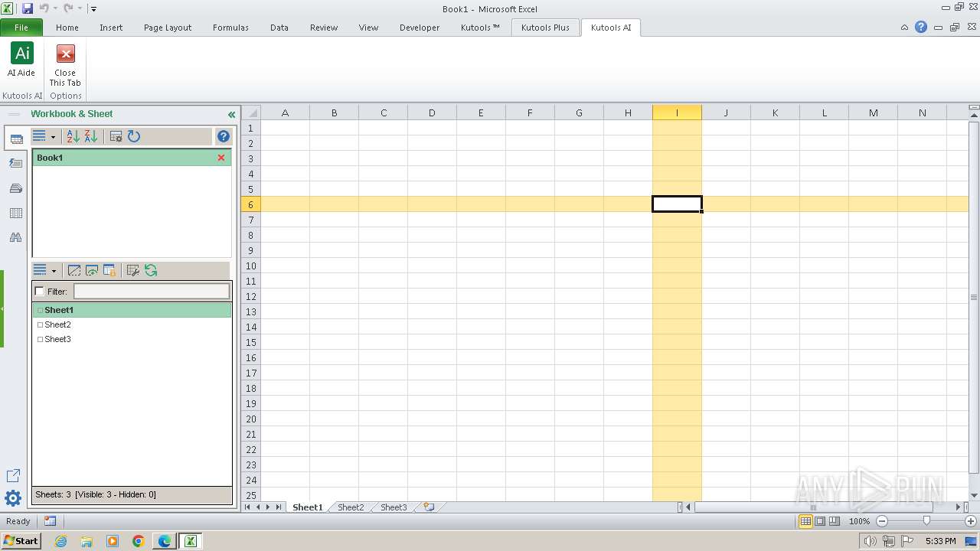
Task: Open the Column List pane icon
Action: point(15,214)
